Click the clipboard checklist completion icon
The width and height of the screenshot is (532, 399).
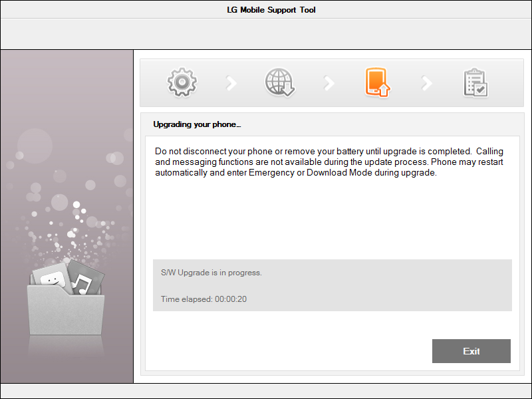[x=475, y=83]
